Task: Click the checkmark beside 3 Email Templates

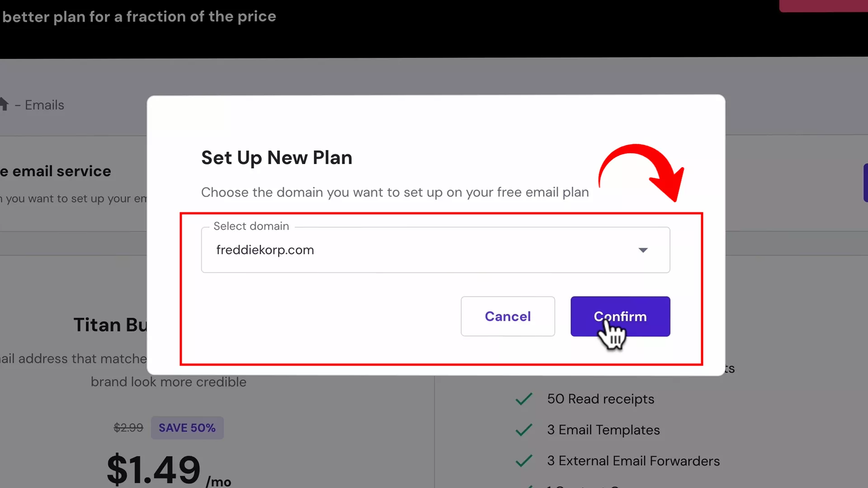Action: pyautogui.click(x=524, y=430)
